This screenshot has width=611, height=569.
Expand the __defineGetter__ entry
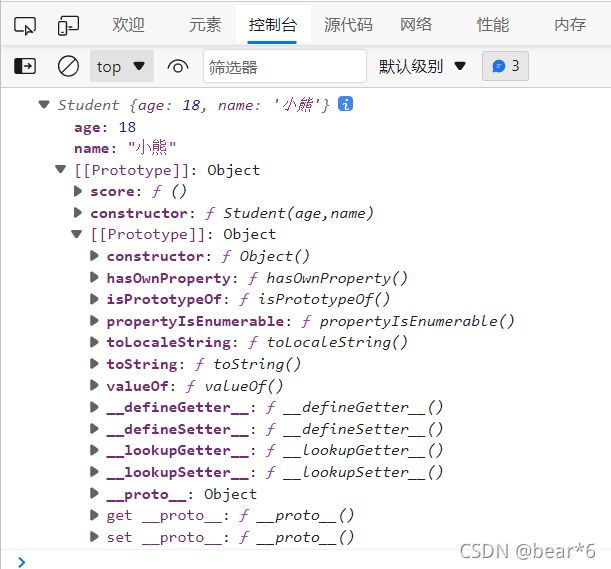pos(94,407)
